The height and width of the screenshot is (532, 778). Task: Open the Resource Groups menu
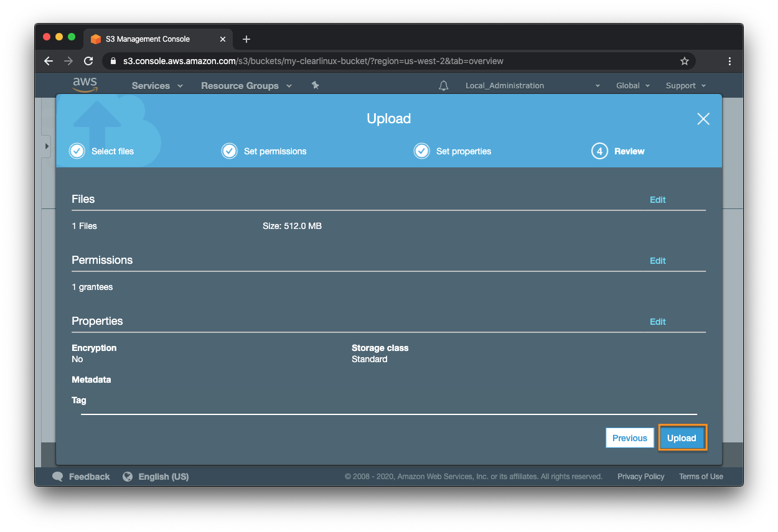click(x=246, y=86)
